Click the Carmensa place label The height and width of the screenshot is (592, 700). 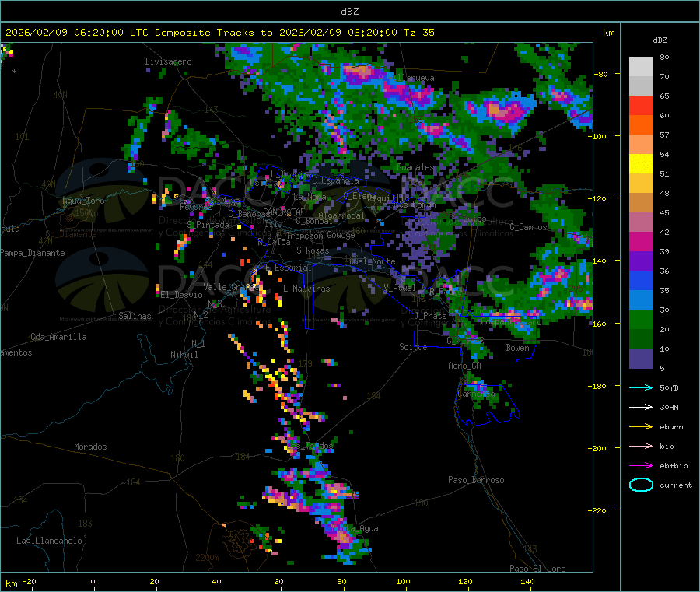click(x=476, y=394)
